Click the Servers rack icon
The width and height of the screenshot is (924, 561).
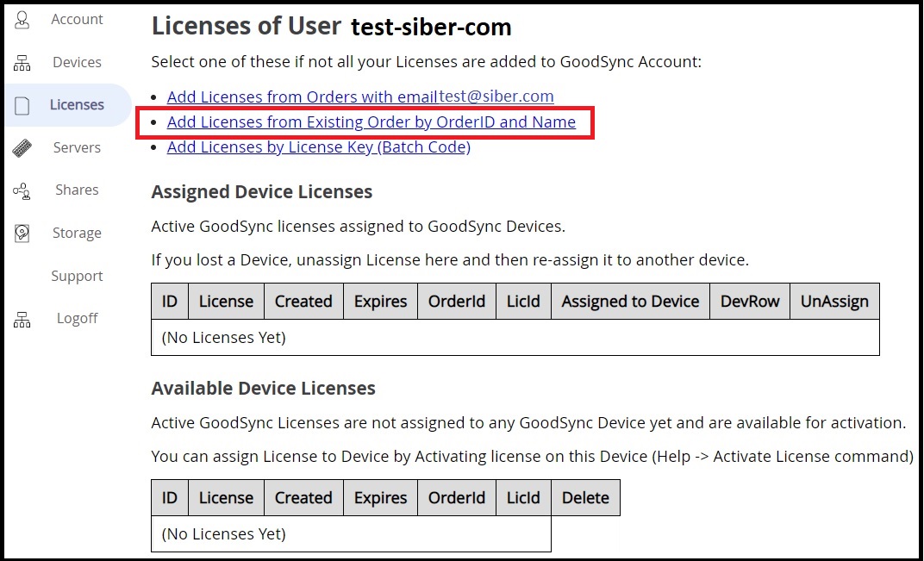[x=22, y=148]
